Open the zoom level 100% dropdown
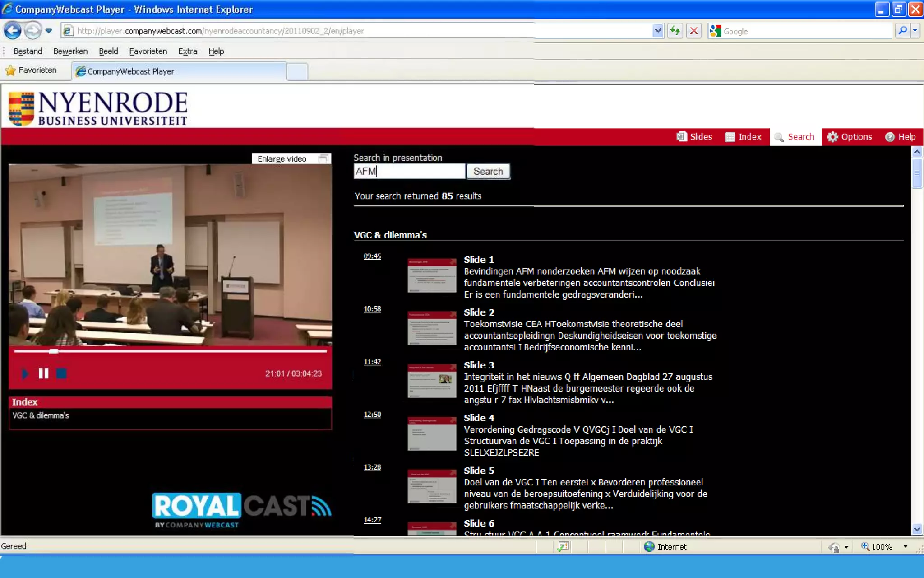 905,547
